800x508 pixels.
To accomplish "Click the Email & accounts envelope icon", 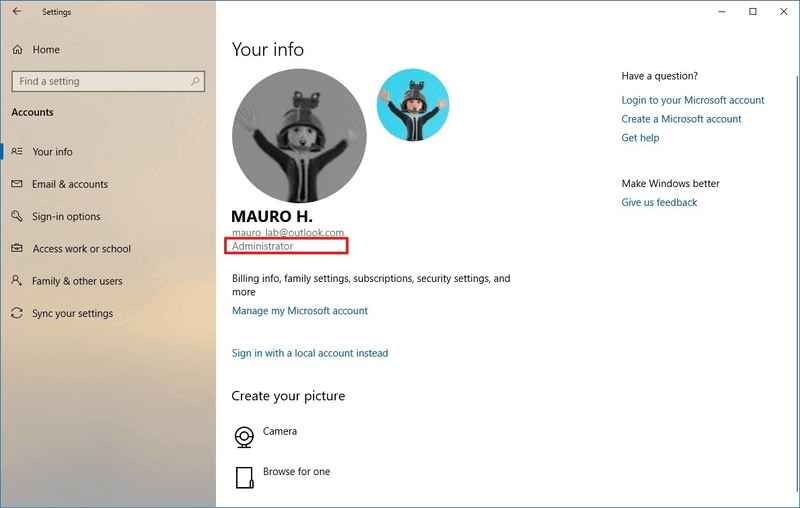I will [x=17, y=184].
